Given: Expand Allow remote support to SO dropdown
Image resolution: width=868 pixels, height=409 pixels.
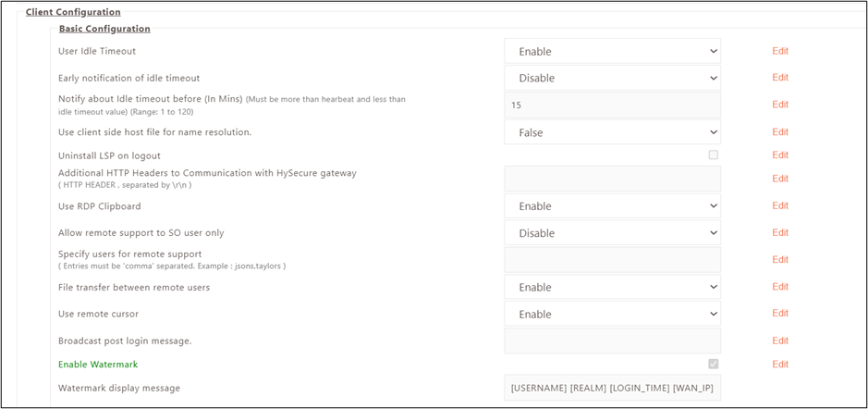Looking at the screenshot, I should pyautogui.click(x=611, y=233).
